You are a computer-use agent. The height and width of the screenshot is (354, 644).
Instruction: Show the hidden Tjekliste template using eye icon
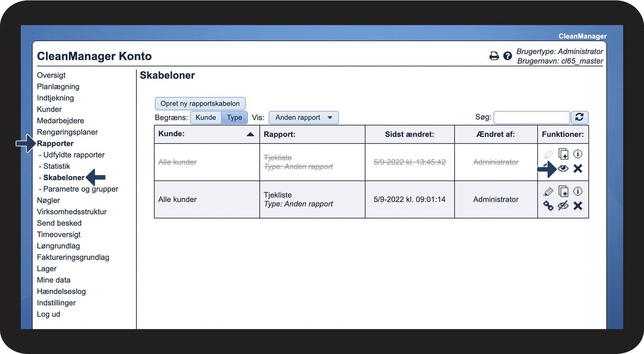(563, 168)
